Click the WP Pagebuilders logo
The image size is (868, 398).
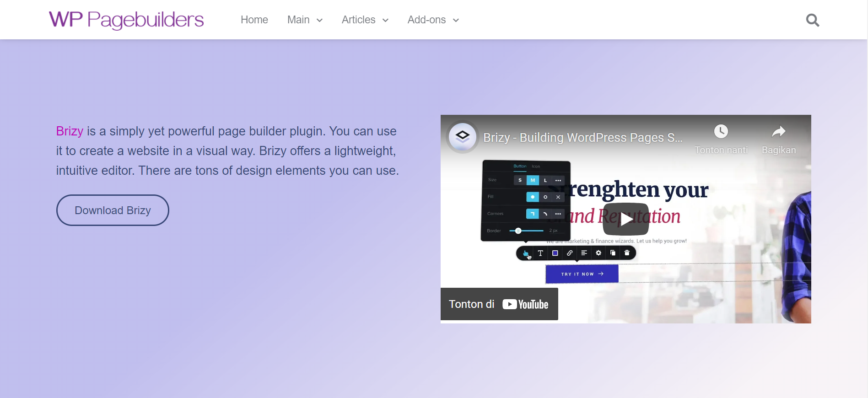tap(126, 20)
